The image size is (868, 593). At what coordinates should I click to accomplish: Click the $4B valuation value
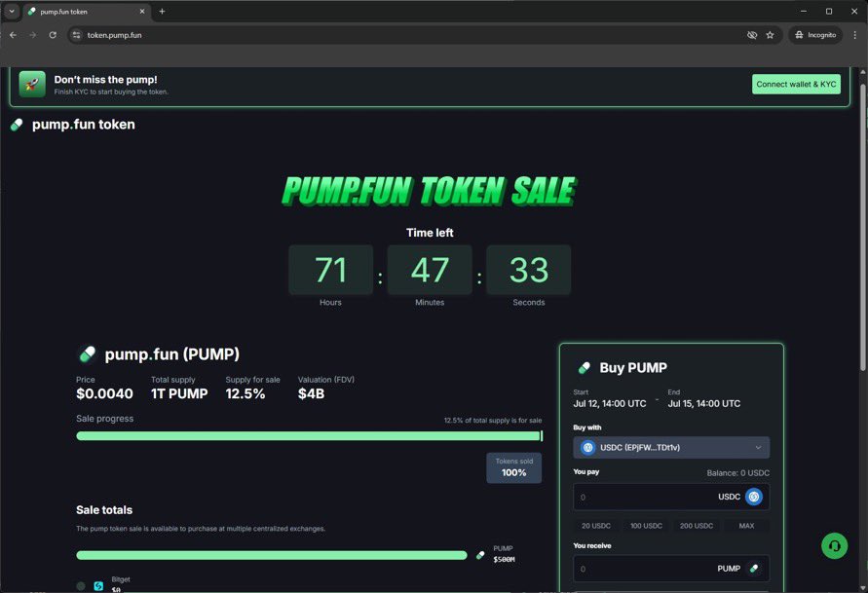click(x=311, y=393)
